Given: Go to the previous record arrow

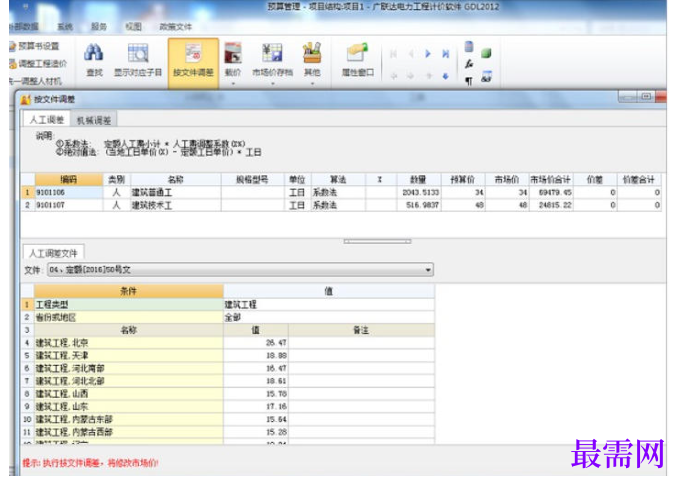Looking at the screenshot, I should (x=411, y=54).
